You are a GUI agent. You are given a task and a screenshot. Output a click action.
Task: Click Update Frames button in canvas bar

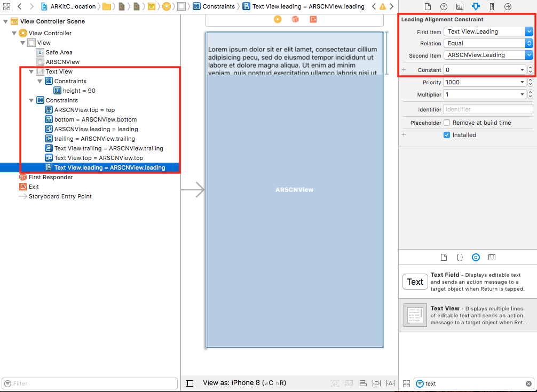[335, 383]
